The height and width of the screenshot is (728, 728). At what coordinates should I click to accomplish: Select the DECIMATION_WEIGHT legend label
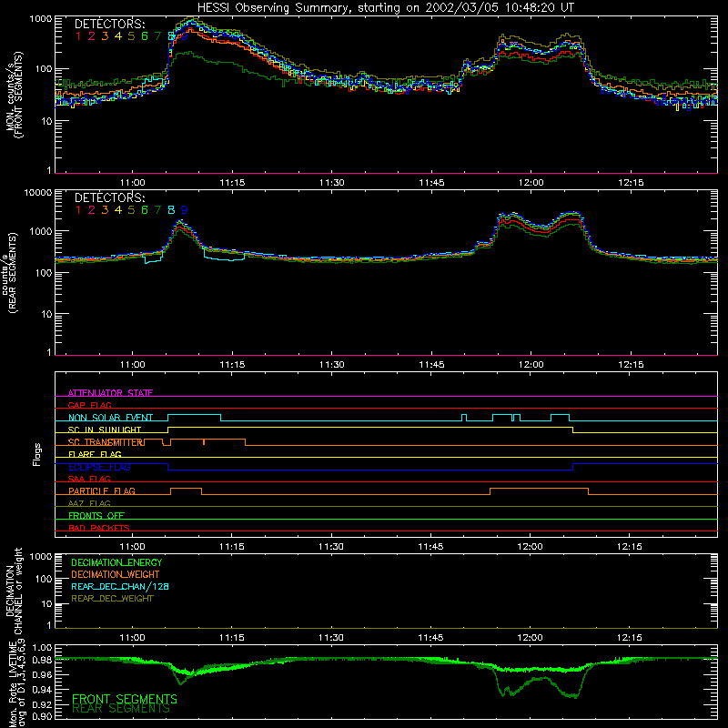tap(116, 574)
